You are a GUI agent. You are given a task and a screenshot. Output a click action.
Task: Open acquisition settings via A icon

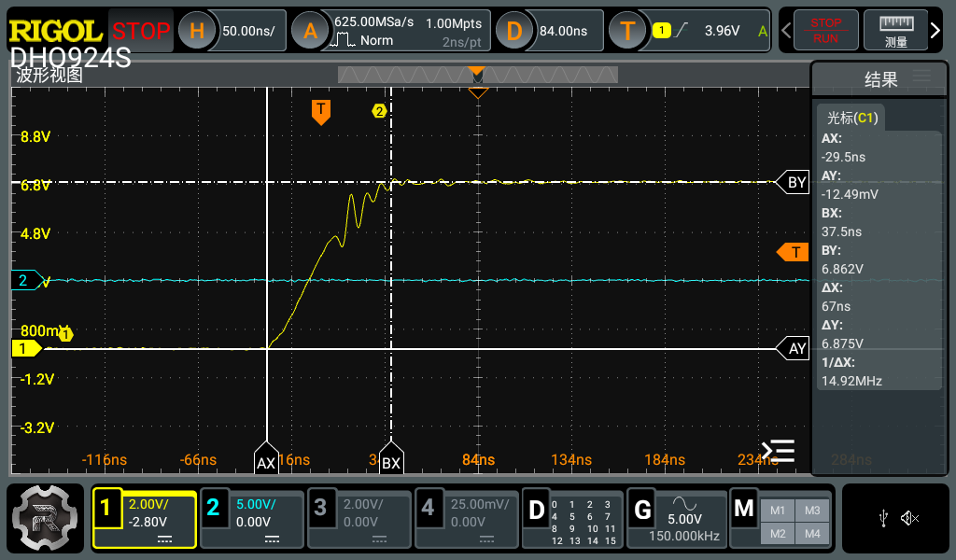click(310, 31)
